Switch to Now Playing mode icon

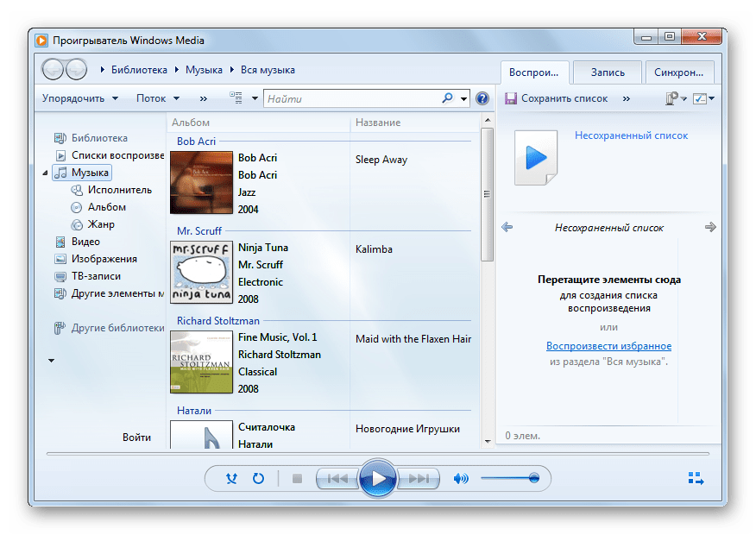coord(696,478)
